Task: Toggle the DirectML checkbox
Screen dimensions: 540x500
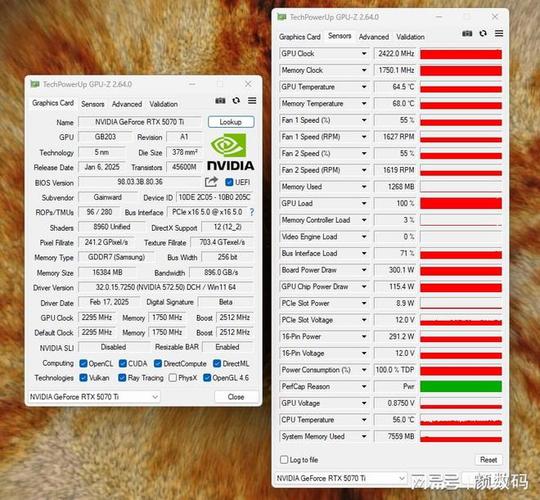Action: point(217,363)
